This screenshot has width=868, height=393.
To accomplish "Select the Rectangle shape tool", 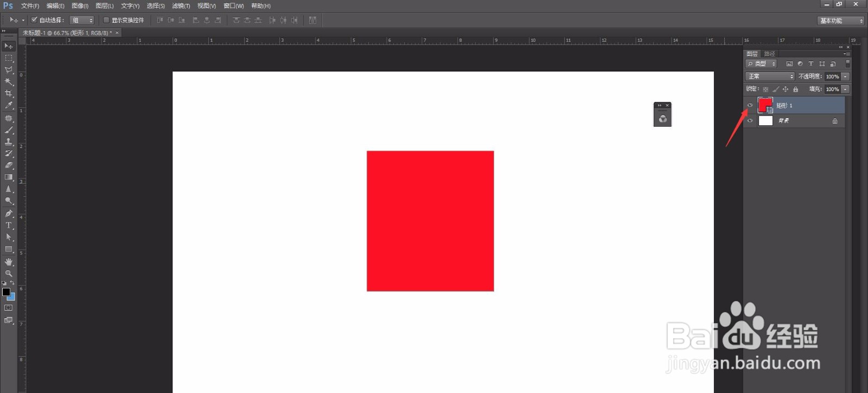I will tap(8, 249).
